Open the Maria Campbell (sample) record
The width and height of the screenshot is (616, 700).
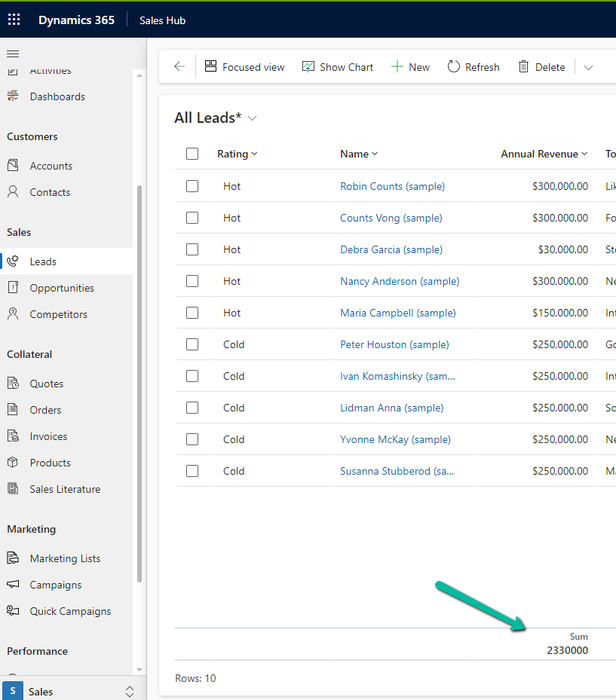pos(397,313)
